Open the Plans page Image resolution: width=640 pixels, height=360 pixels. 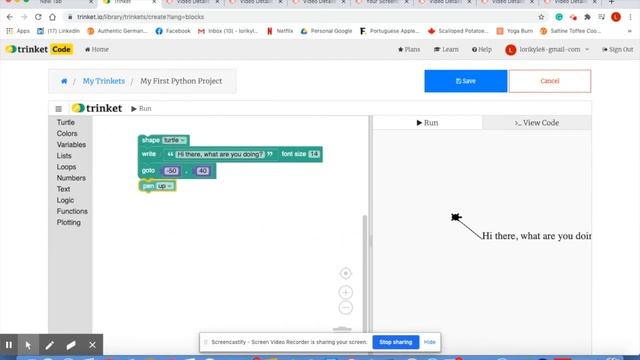(x=409, y=49)
